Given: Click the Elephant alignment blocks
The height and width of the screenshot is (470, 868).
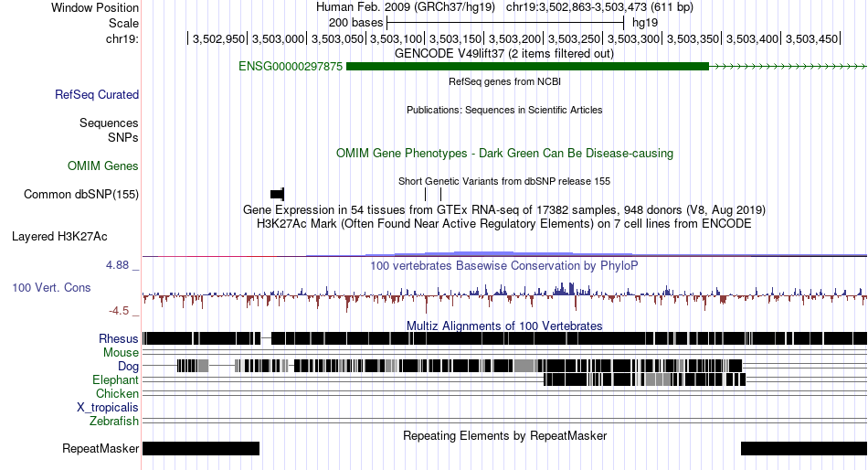Looking at the screenshot, I should [x=645, y=379].
